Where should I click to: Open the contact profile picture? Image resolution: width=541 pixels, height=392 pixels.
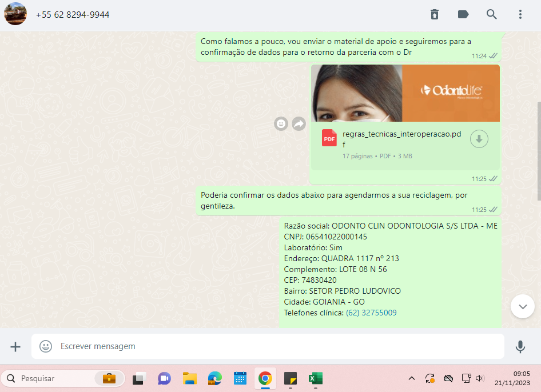click(x=15, y=14)
